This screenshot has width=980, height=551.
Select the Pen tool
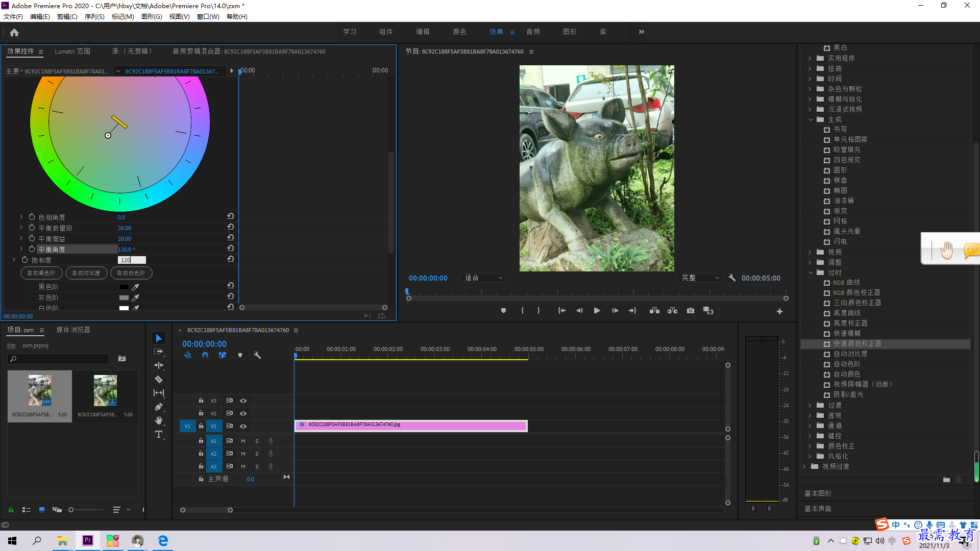(159, 407)
